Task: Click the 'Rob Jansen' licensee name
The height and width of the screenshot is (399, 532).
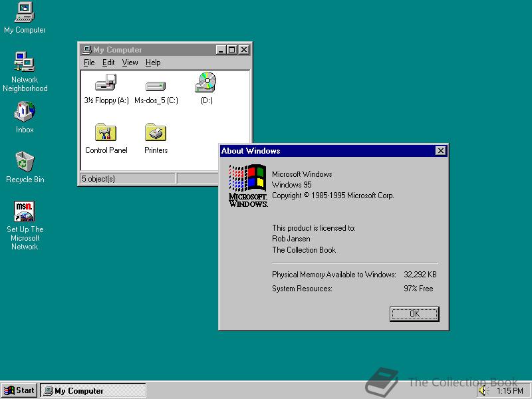Action: coord(291,239)
